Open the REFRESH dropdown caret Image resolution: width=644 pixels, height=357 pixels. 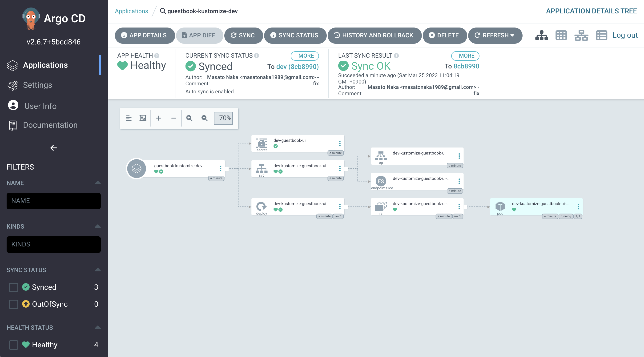point(512,36)
